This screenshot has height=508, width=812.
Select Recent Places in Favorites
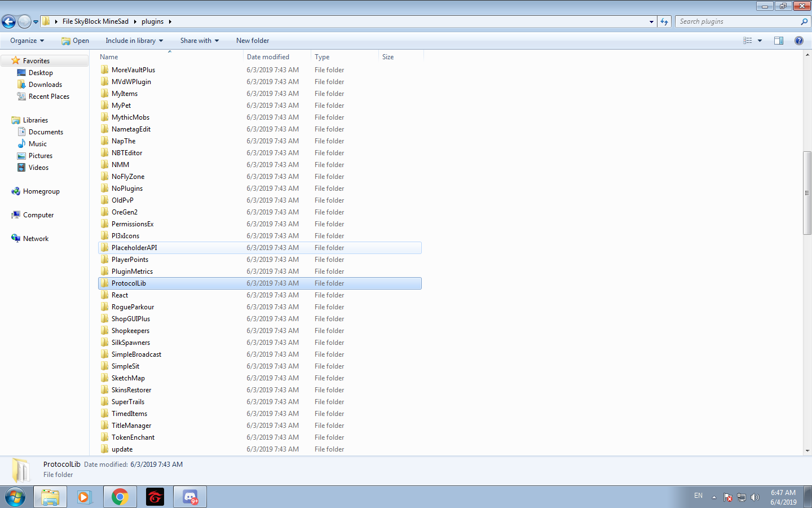point(49,97)
